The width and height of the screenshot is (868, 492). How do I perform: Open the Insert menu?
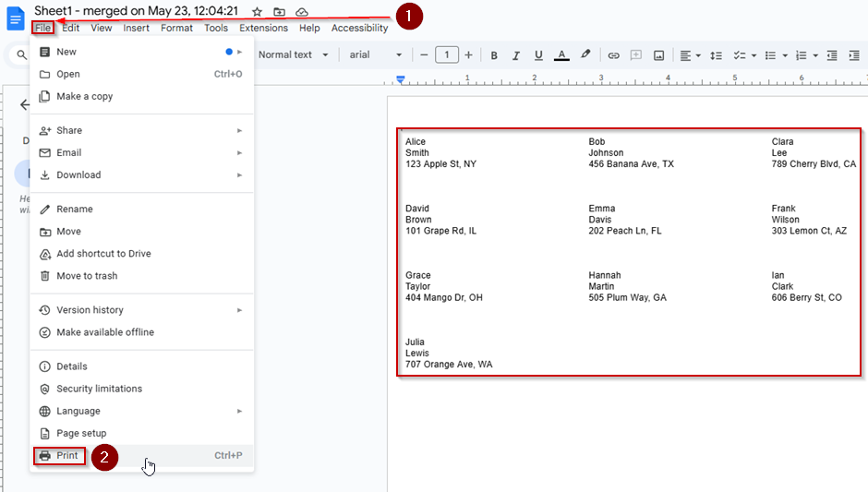[136, 28]
